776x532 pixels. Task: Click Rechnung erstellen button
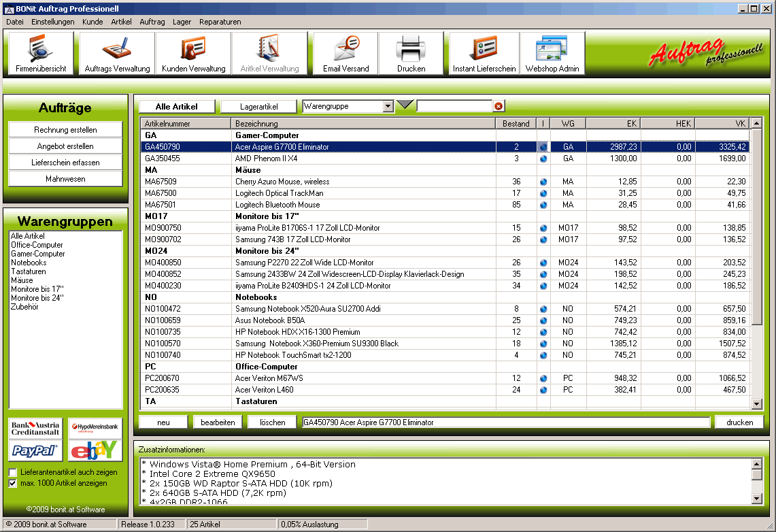point(65,130)
